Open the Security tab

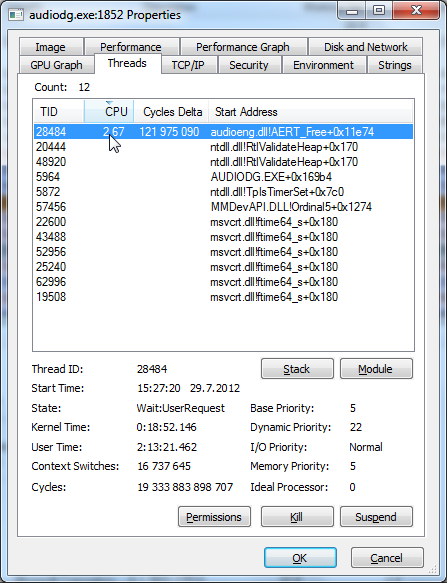click(x=249, y=65)
